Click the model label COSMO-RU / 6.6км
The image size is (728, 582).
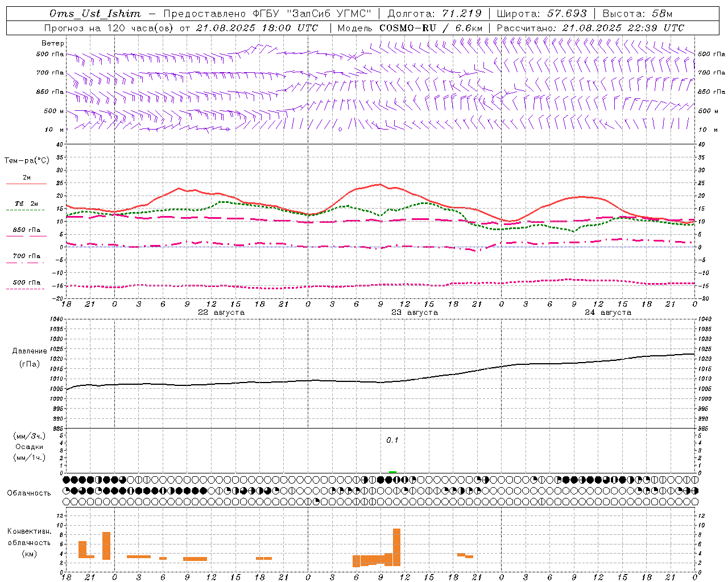coord(431,28)
